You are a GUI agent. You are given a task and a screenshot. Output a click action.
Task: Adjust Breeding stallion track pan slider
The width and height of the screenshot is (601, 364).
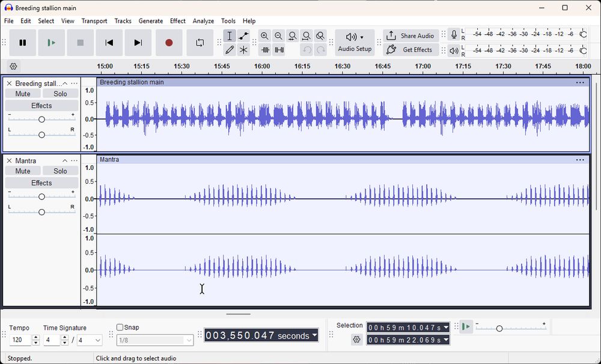[41, 135]
